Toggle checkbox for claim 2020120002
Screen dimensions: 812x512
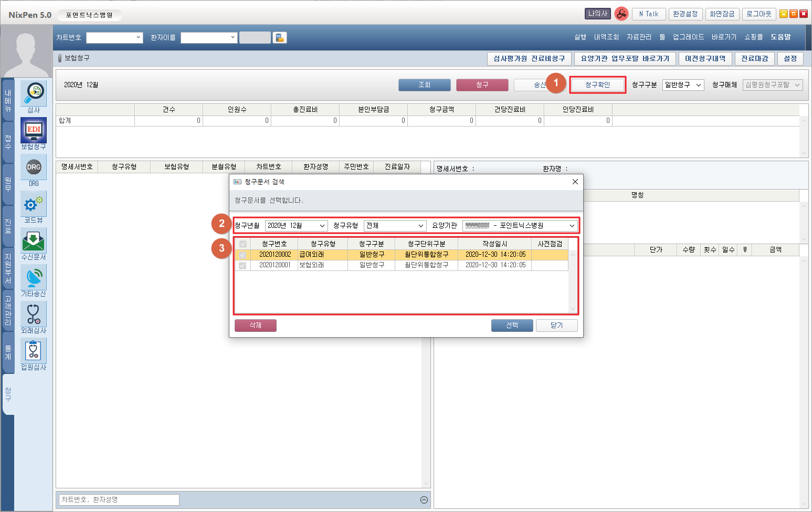point(242,255)
